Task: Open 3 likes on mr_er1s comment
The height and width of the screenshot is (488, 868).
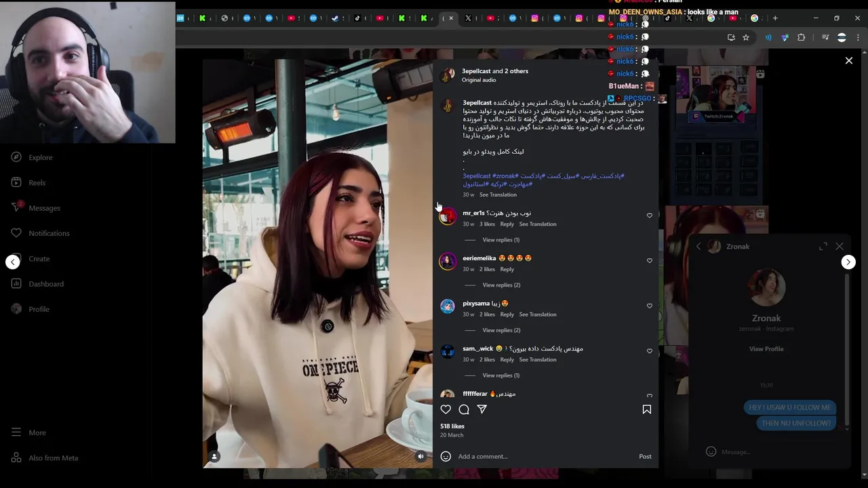Action: [x=488, y=224]
